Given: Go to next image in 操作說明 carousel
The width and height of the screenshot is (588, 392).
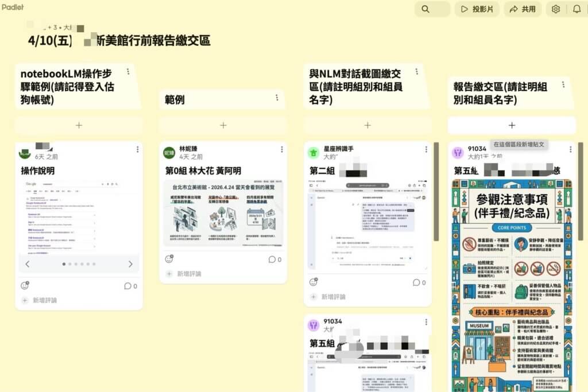Looking at the screenshot, I should (x=130, y=264).
